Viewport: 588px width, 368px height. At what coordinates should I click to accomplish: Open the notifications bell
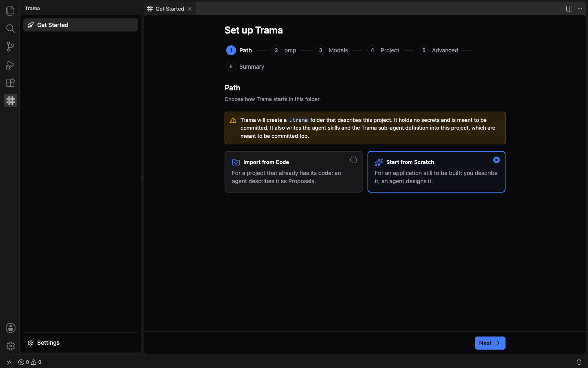pyautogui.click(x=579, y=362)
